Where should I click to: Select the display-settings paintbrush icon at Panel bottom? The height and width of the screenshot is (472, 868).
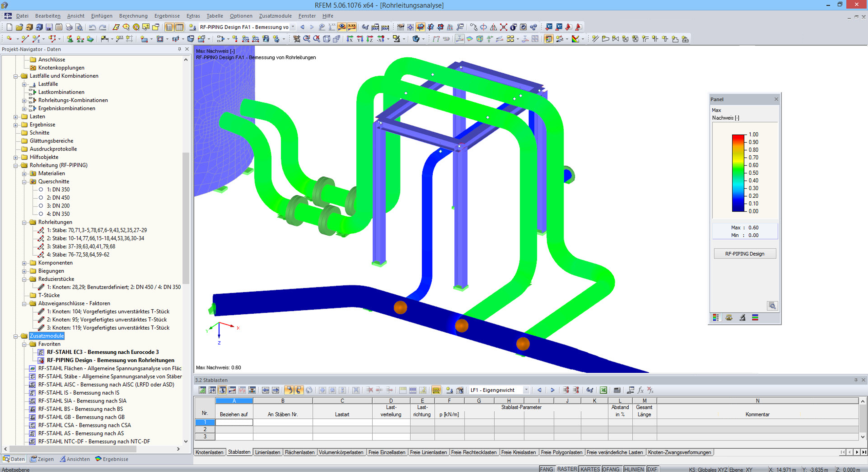pyautogui.click(x=742, y=318)
